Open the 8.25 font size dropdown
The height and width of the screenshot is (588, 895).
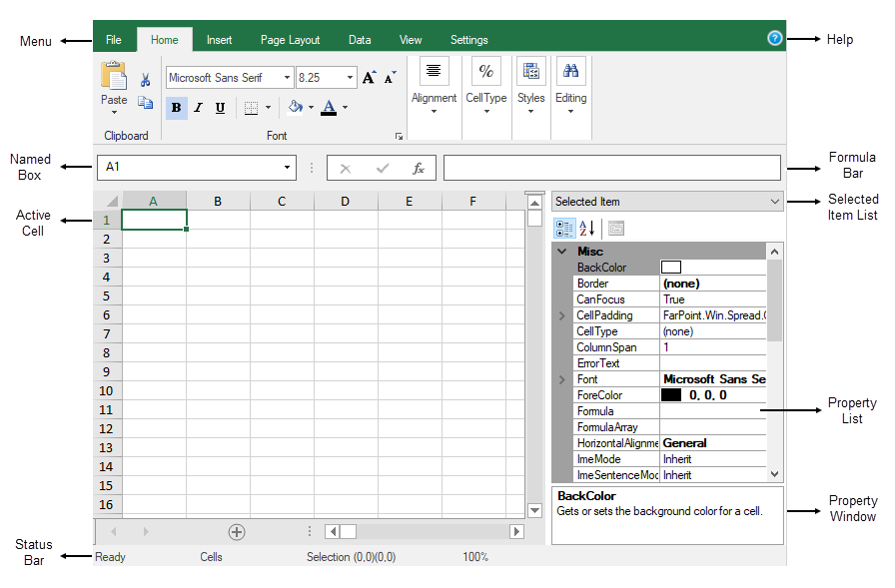click(350, 78)
